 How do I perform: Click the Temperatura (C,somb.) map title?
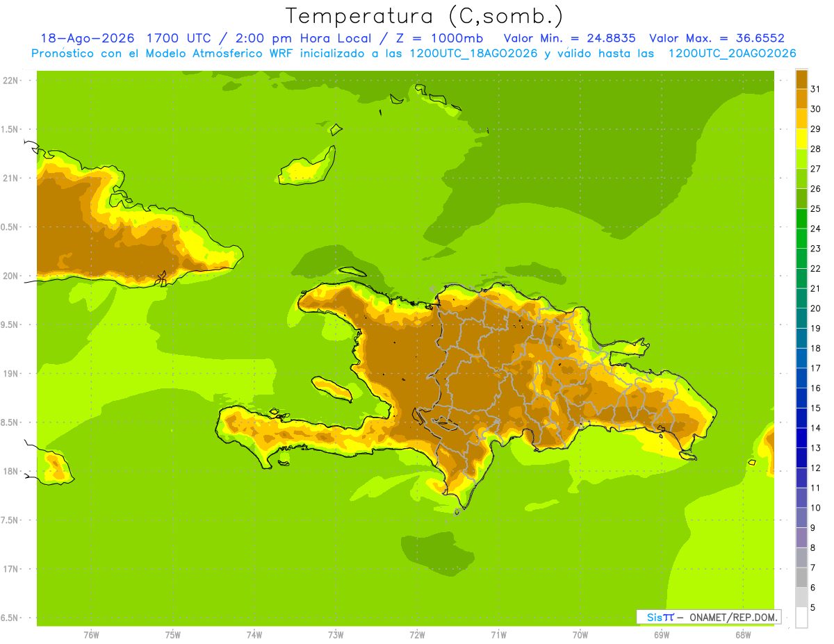424,15
